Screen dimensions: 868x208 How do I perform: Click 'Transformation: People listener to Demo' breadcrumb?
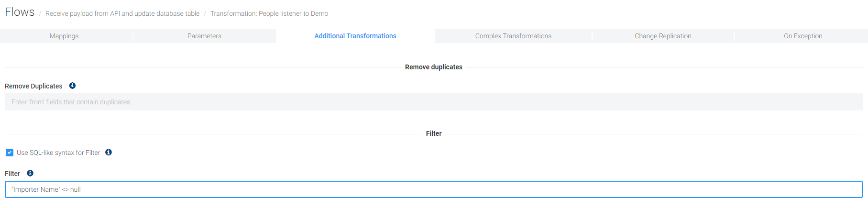pyautogui.click(x=269, y=13)
